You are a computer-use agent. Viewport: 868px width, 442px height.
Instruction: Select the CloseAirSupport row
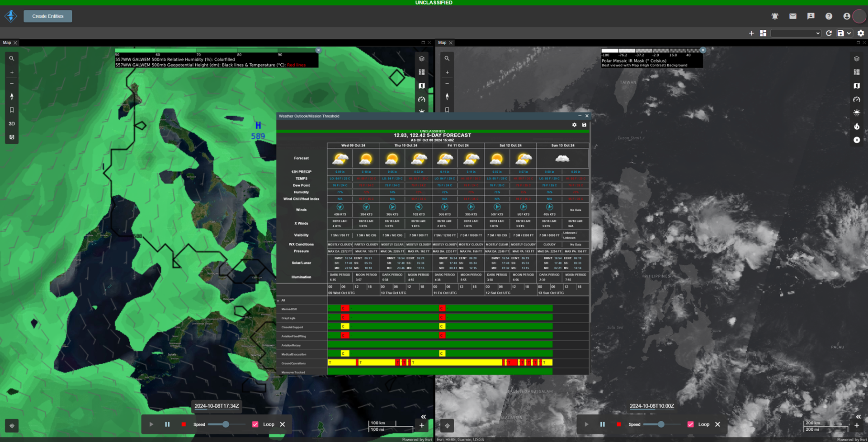click(433, 327)
